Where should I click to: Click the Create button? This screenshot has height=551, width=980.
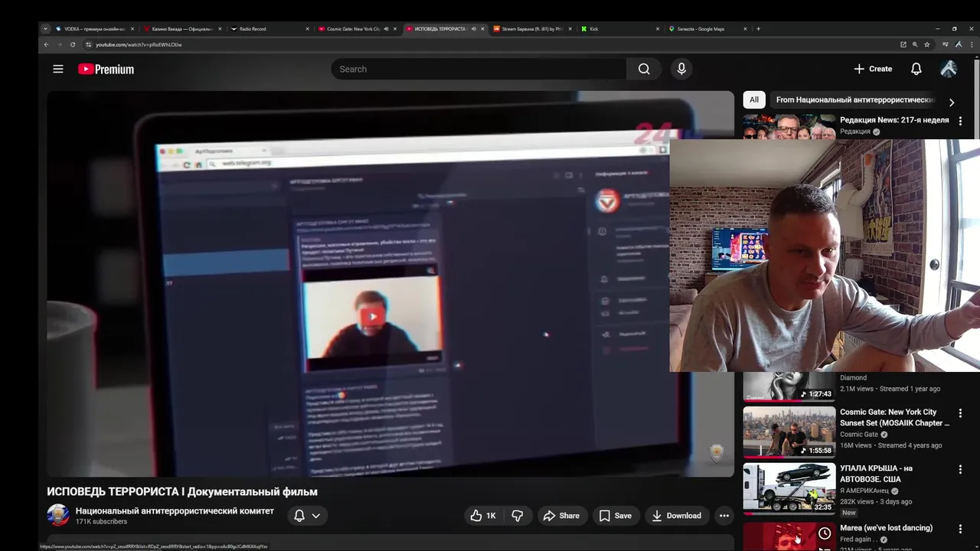873,69
